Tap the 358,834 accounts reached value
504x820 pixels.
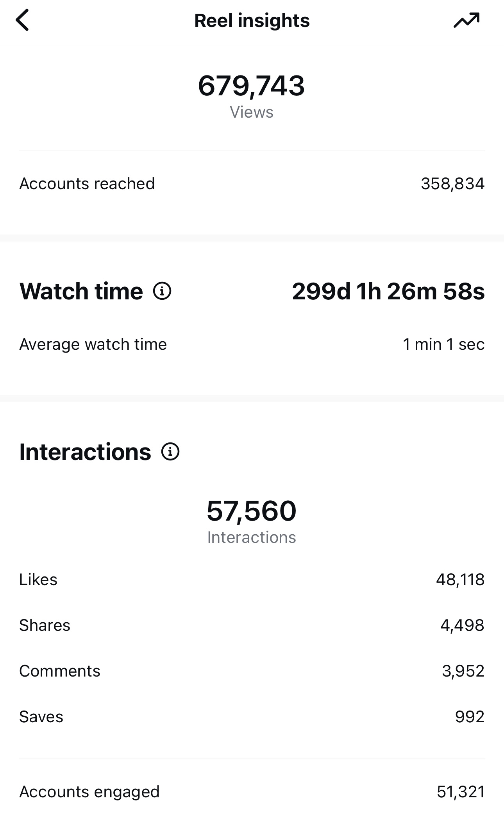[452, 184]
